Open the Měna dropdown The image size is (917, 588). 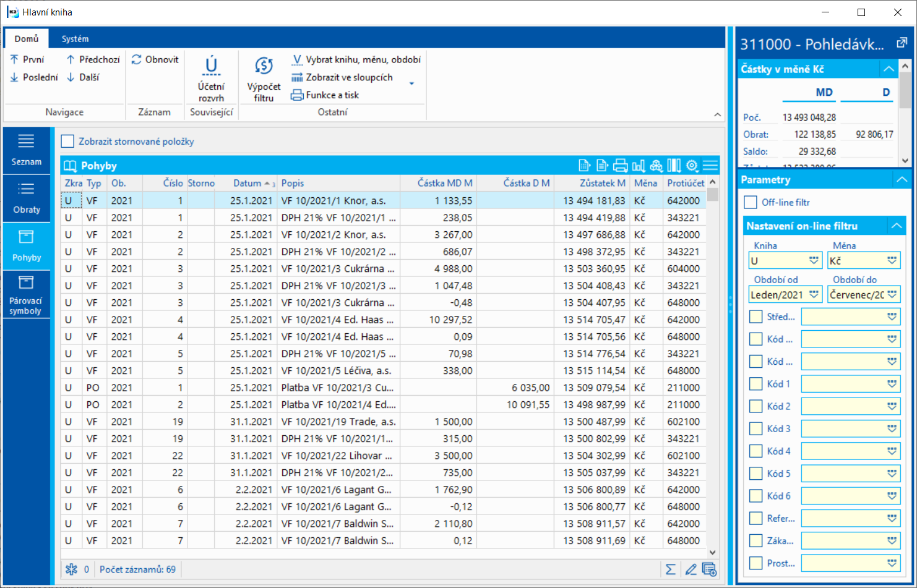(x=892, y=261)
